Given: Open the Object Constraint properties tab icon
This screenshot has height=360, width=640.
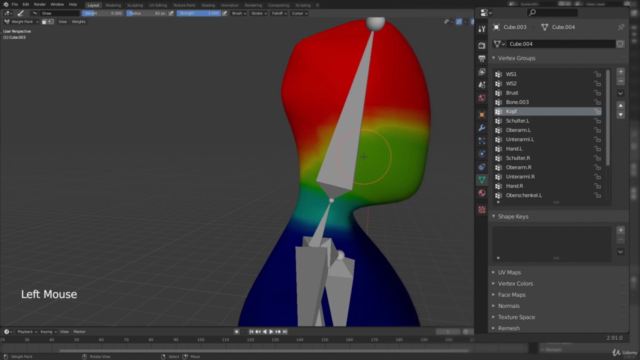Looking at the screenshot, I should (482, 167).
